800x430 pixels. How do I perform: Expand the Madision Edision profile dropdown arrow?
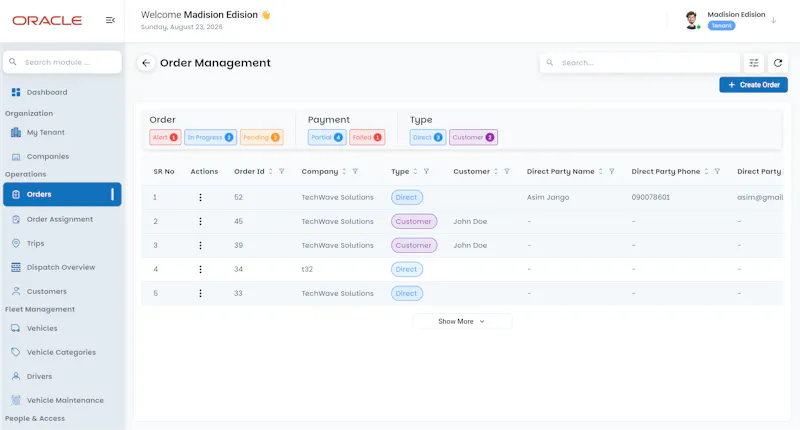click(x=773, y=20)
